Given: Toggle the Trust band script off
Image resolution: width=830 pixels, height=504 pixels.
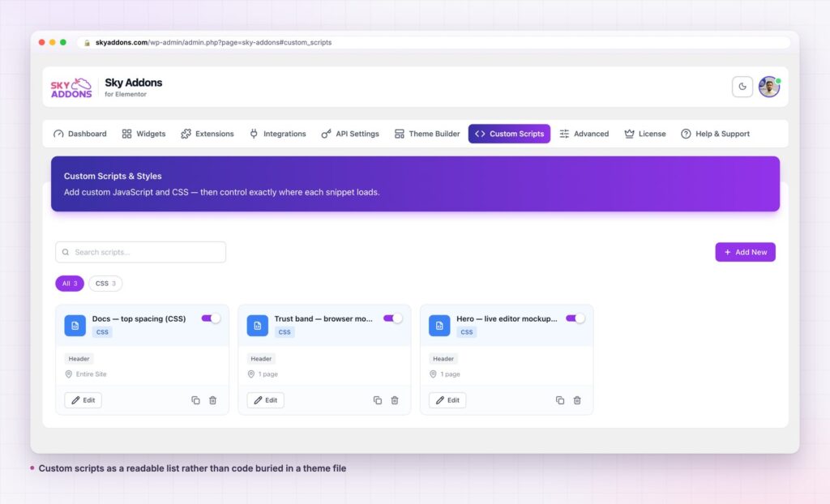Looking at the screenshot, I should pos(393,318).
